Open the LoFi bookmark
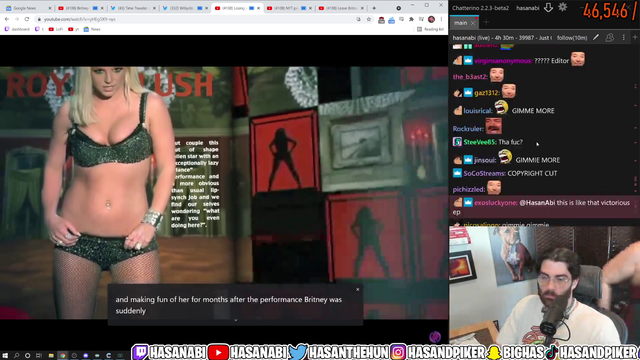The width and height of the screenshot is (640, 360). pyautogui.click(x=56, y=29)
